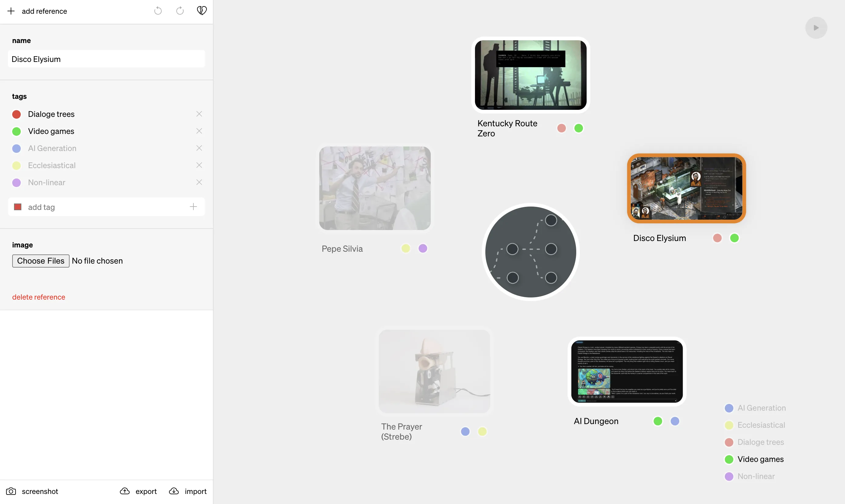Click pink dot beside Disco Elysium card
Screen dimensions: 845x504
pyautogui.click(x=717, y=238)
